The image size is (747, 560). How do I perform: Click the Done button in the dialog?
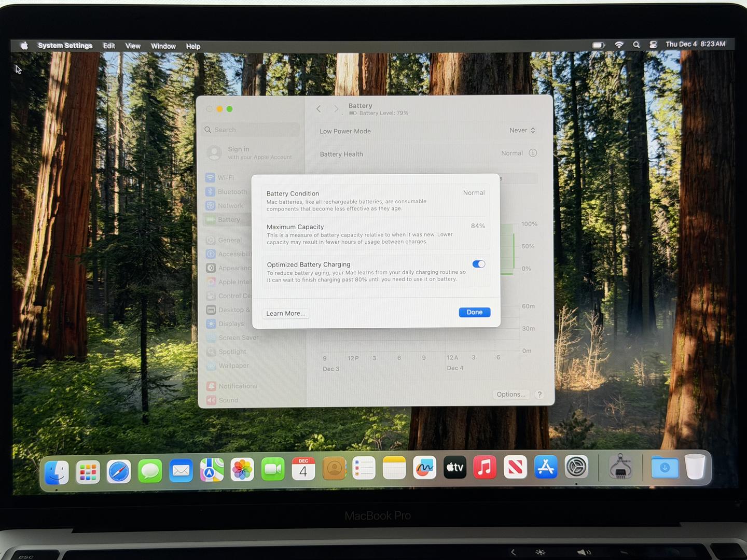pyautogui.click(x=475, y=312)
